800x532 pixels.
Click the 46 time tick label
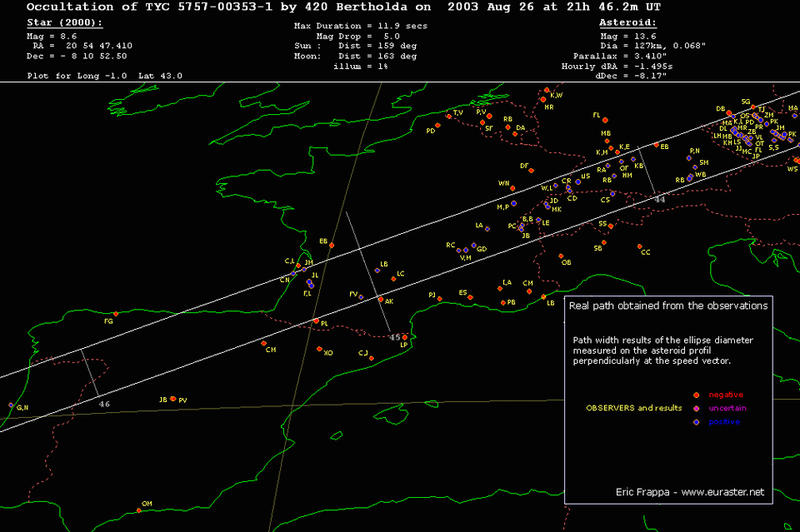(104, 404)
